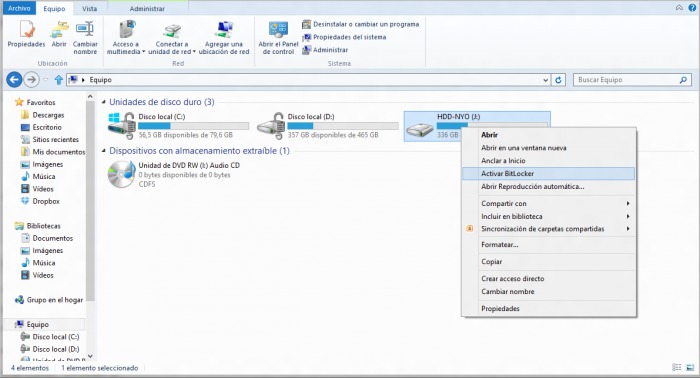Open Documentos under Bibliotecas
Screen dimensions: 700x378
47,238
